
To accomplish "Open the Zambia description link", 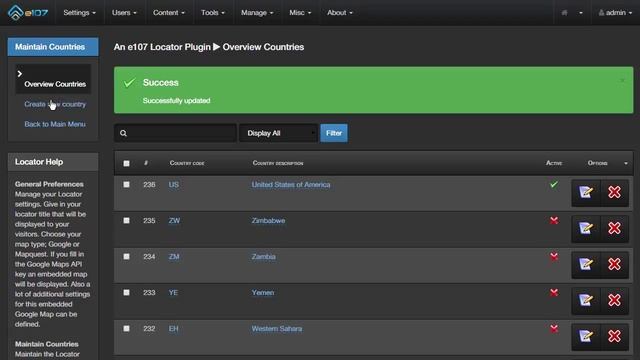I will point(263,256).
